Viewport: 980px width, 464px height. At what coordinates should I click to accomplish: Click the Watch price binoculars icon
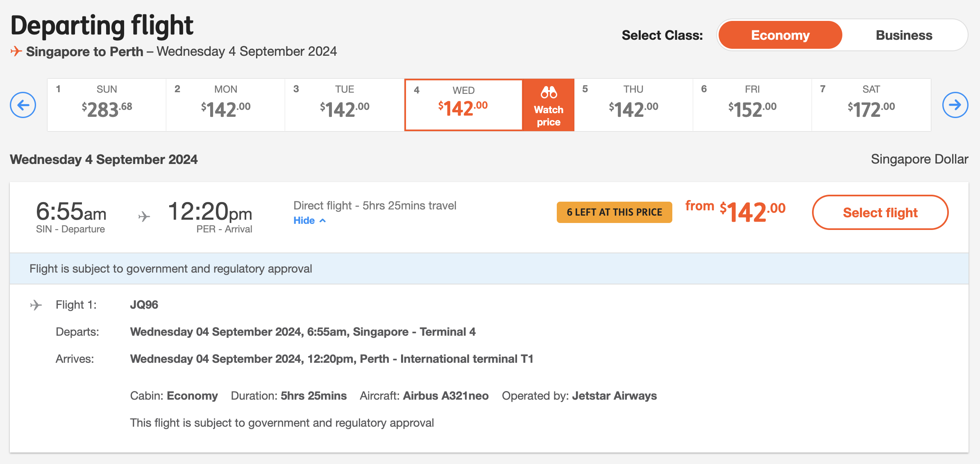click(549, 93)
